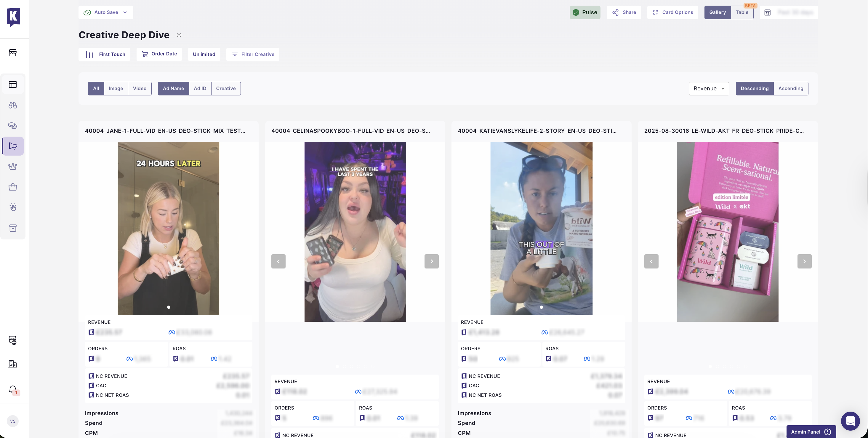Click the help icon beside Creative Deep Dive
868x438 pixels.
click(x=179, y=35)
